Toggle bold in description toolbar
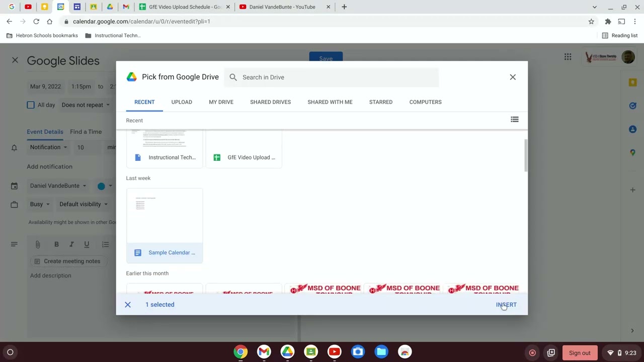This screenshot has height=362, width=644. coord(56,244)
